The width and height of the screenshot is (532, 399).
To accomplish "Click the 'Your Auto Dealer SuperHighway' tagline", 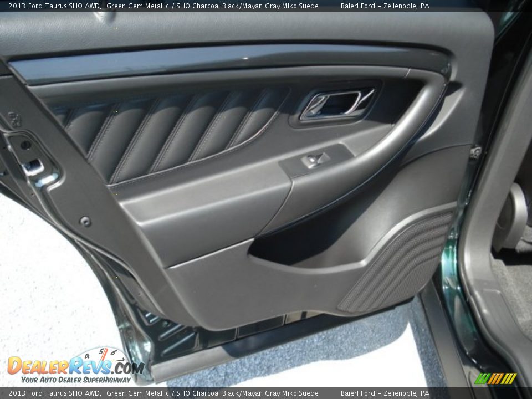I will [x=76, y=380].
